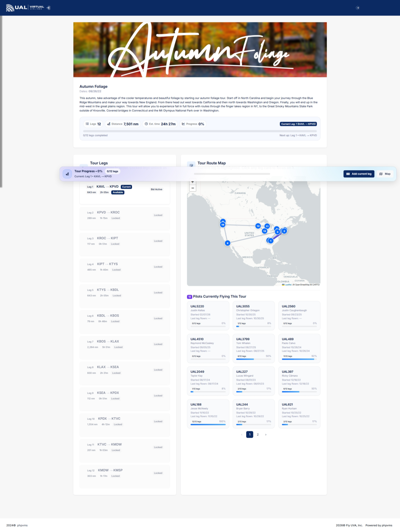Click the login arrow icon beside the logo
The height and width of the screenshot is (532, 400).
(48, 8)
